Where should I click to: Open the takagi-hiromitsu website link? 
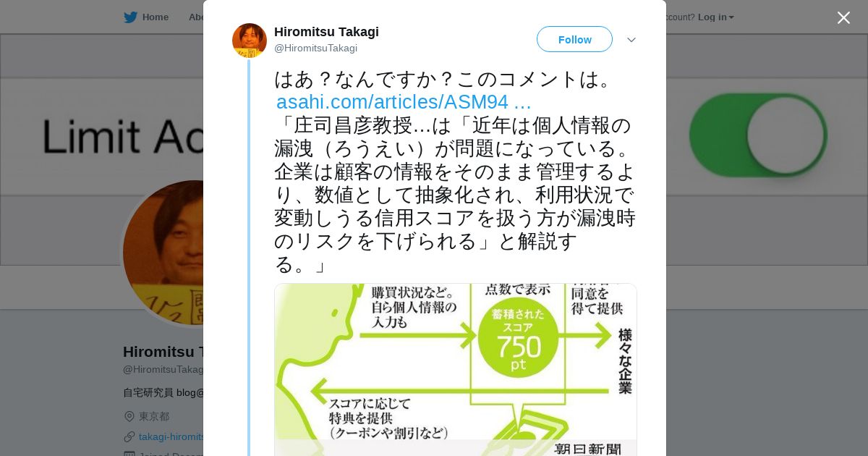click(172, 436)
